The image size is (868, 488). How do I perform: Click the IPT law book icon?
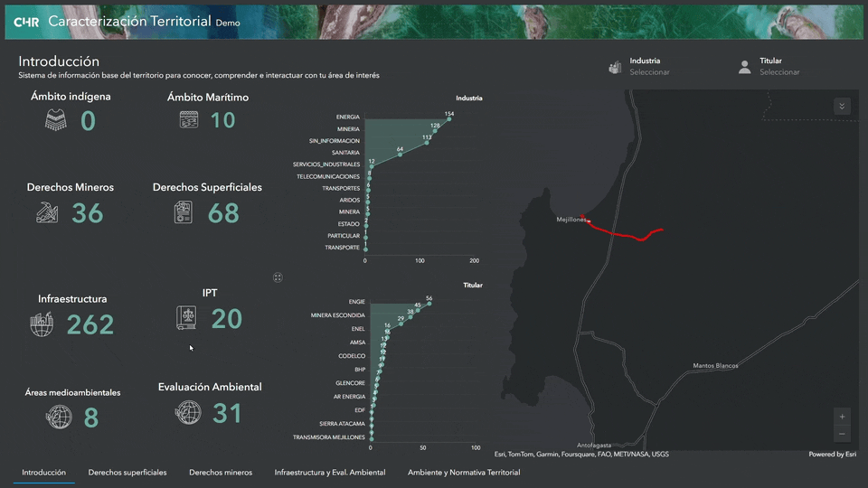click(x=187, y=318)
